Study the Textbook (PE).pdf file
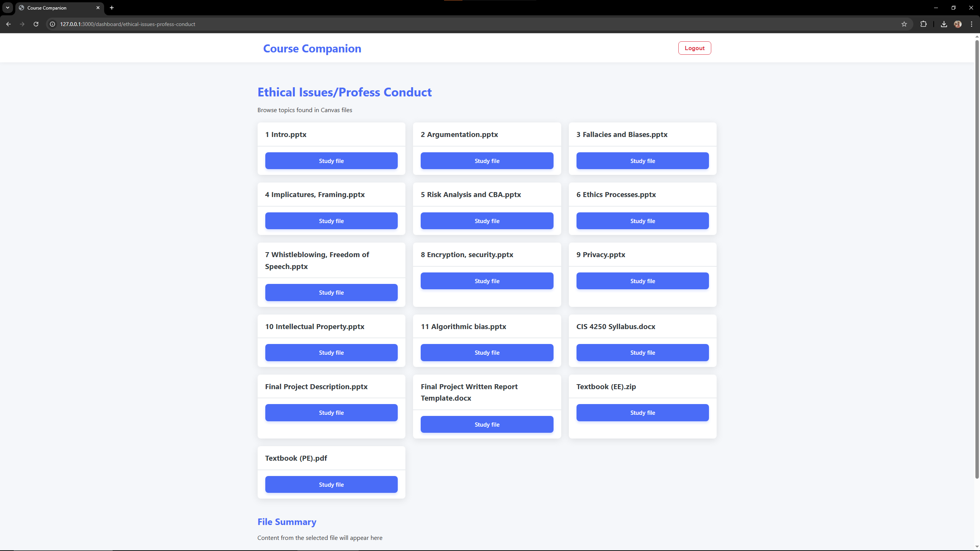The height and width of the screenshot is (551, 980). coord(331,484)
